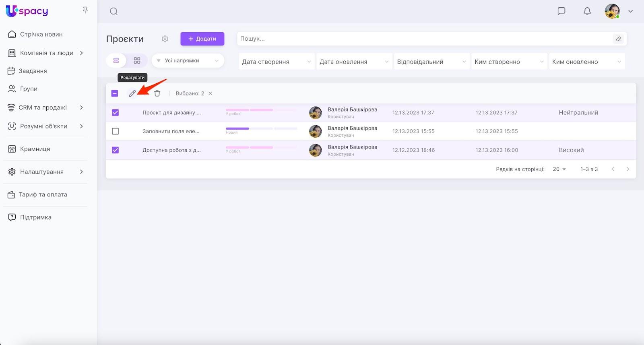Image resolution: width=644 pixels, height=345 pixels.
Task: Open the notifications bell
Action: tap(587, 11)
